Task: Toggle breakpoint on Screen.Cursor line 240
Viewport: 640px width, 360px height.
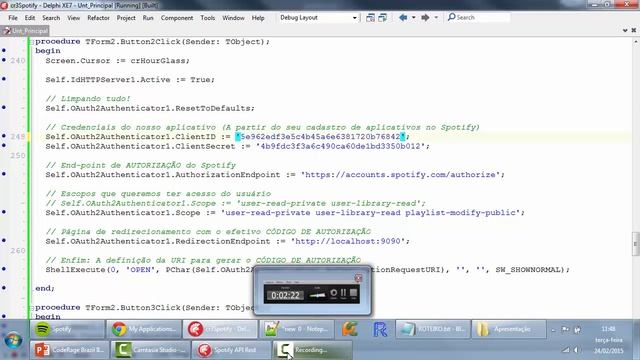Action: pos(4,60)
